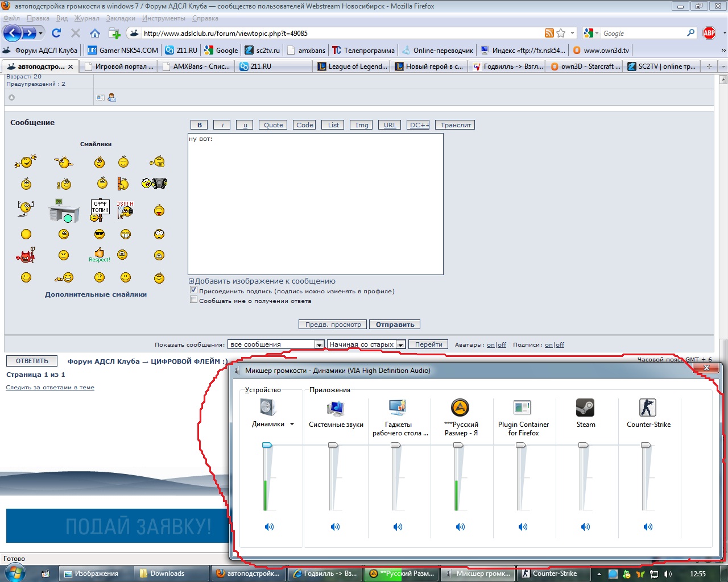Uncheck the attach signature checkbox
The image size is (728, 582).
click(x=193, y=290)
